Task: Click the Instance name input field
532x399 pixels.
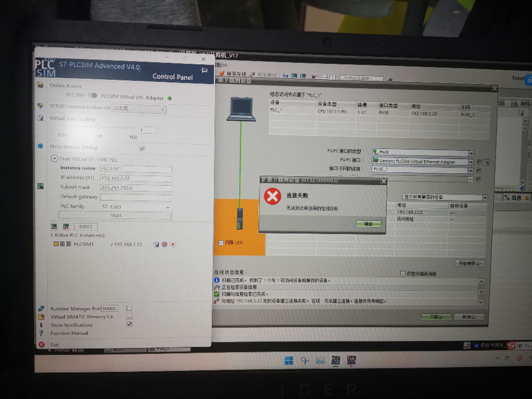Action: coord(136,168)
